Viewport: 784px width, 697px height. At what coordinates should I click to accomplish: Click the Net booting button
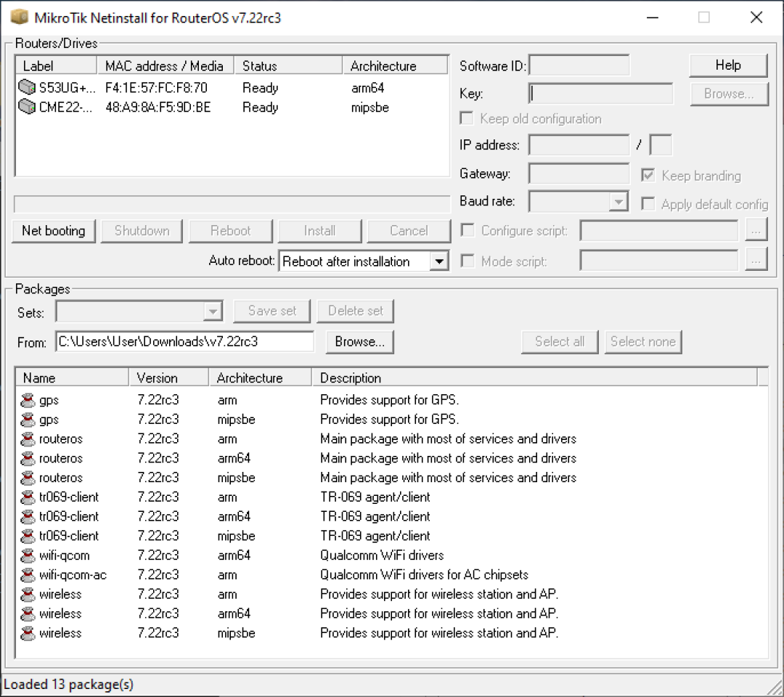click(54, 230)
